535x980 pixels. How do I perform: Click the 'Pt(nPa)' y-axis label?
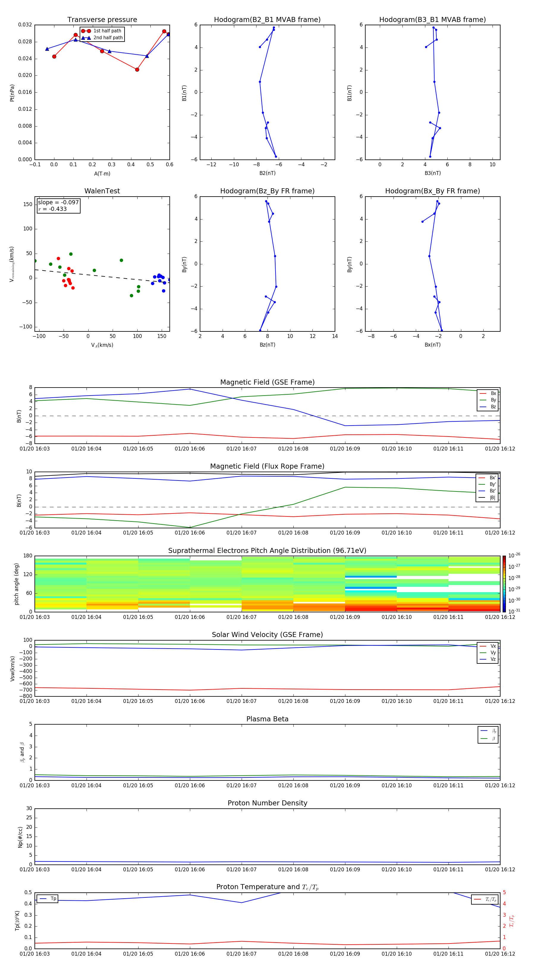12,92
